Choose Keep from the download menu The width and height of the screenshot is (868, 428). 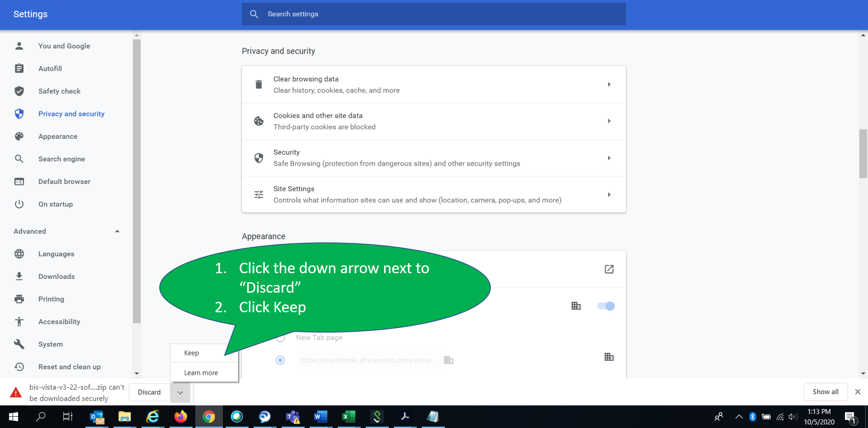coord(191,353)
